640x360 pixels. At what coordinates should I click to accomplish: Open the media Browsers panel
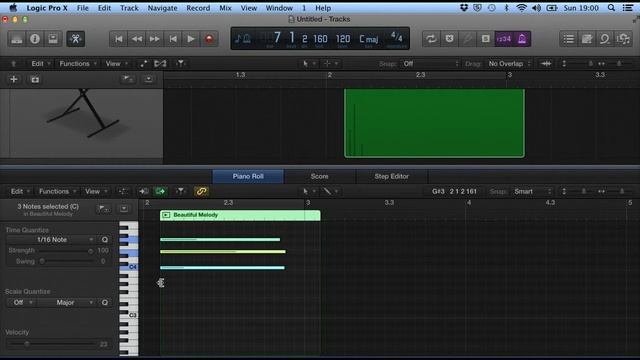click(623, 39)
